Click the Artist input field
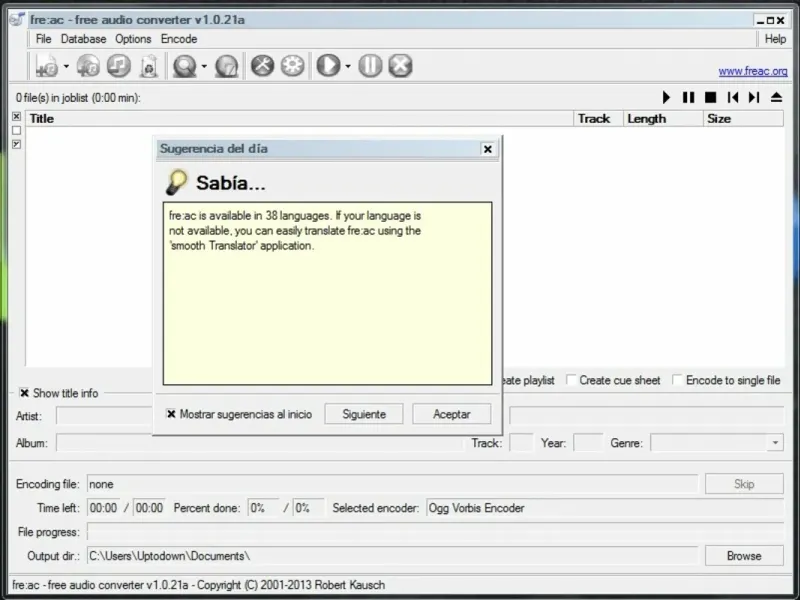 click(105, 416)
